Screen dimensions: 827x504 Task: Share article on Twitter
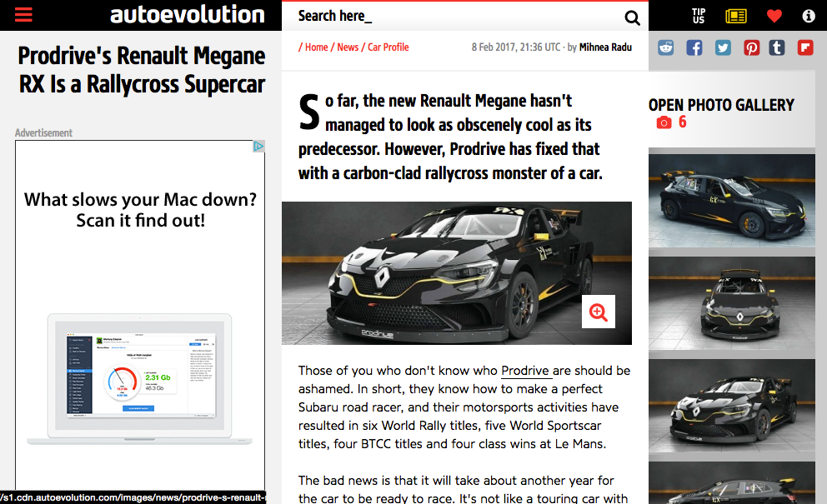723,47
